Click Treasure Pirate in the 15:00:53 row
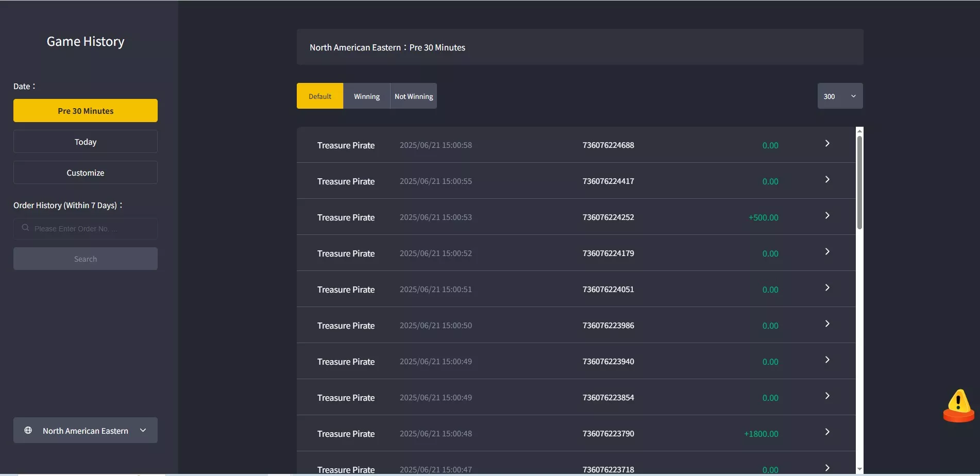The height and width of the screenshot is (476, 980). (346, 217)
